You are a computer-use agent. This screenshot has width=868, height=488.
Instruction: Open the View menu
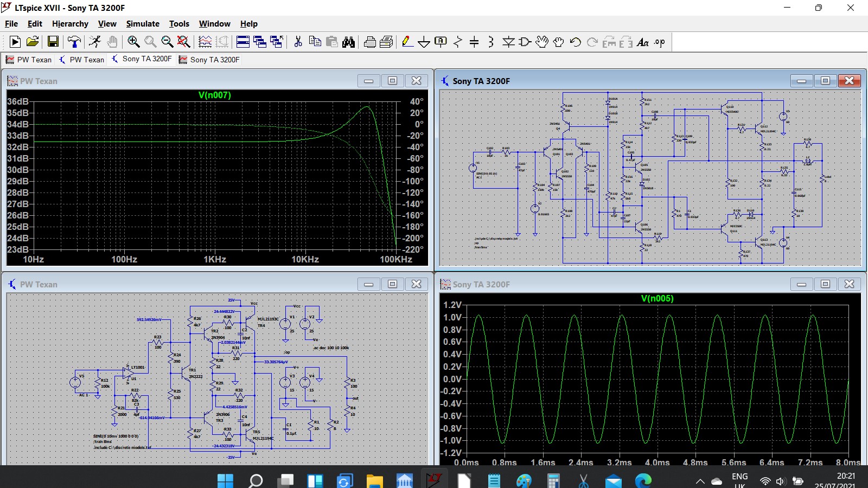[107, 23]
